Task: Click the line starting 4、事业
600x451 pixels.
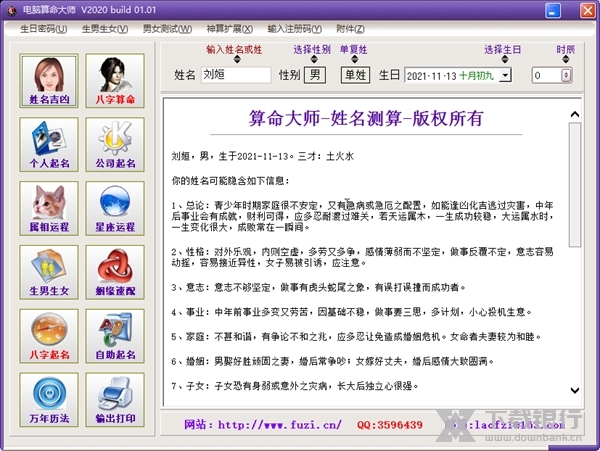Action: (x=351, y=312)
